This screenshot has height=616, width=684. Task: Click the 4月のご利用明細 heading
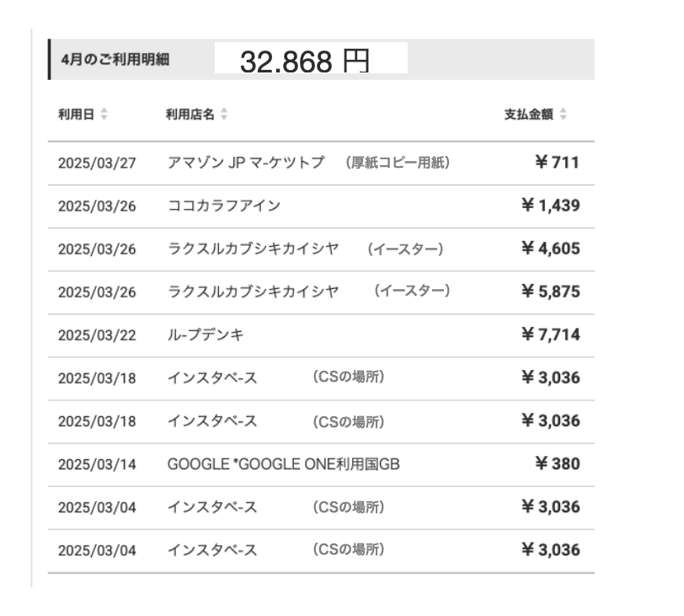click(x=115, y=62)
